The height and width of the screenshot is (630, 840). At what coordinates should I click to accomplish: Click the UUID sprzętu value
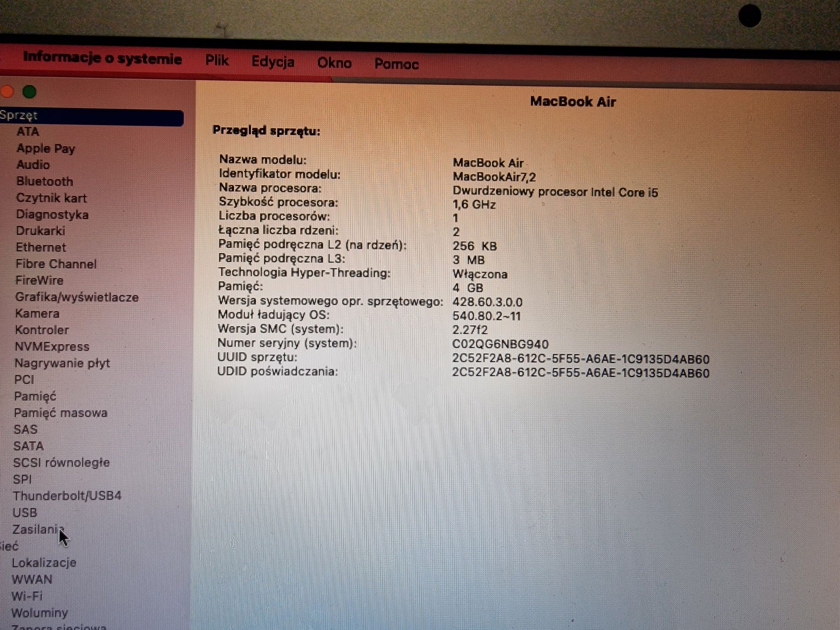pyautogui.click(x=581, y=359)
